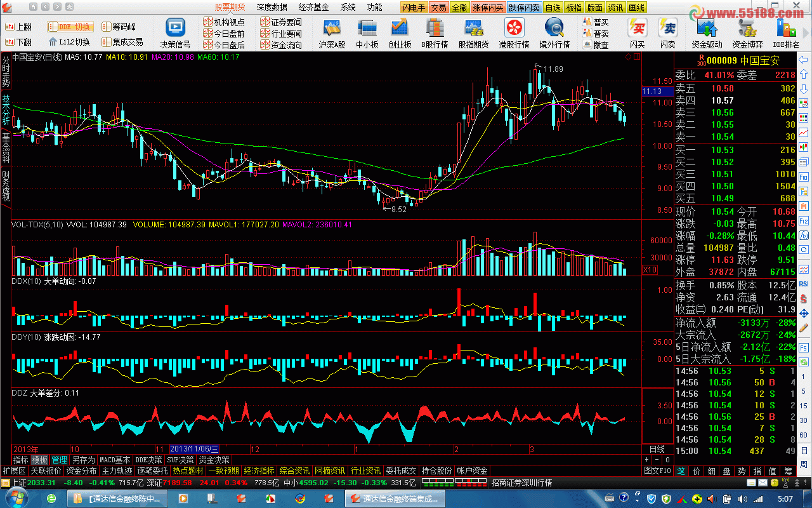Open the DDE排名 ranking icon
This screenshot has height=508, width=812.
[x=787, y=27]
